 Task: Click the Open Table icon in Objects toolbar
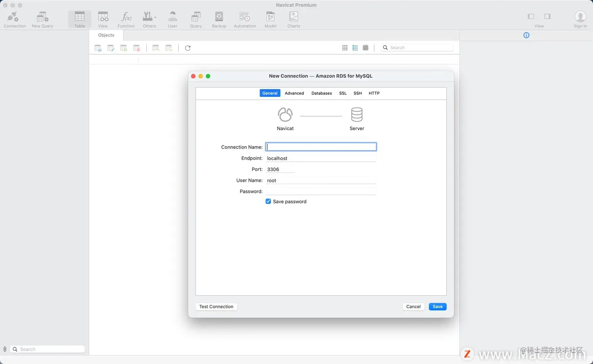tap(98, 48)
